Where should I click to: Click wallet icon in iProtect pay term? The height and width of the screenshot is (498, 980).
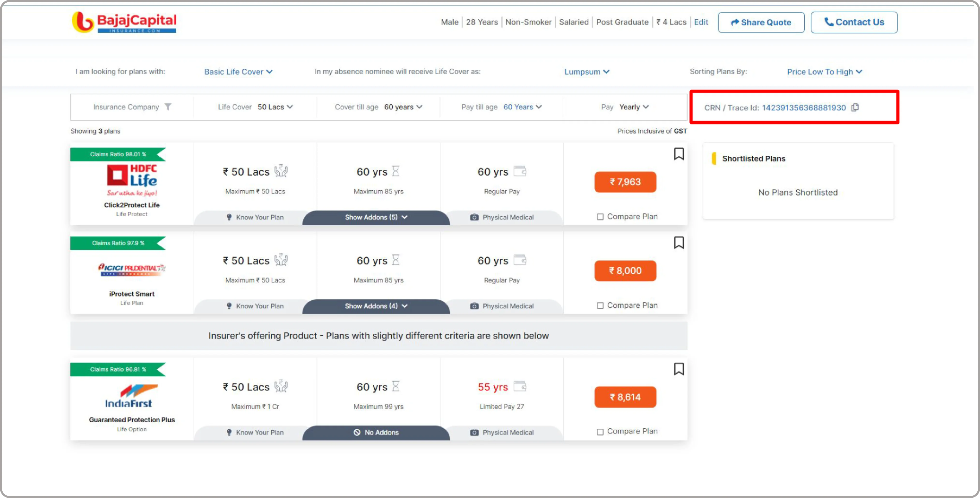520,260
